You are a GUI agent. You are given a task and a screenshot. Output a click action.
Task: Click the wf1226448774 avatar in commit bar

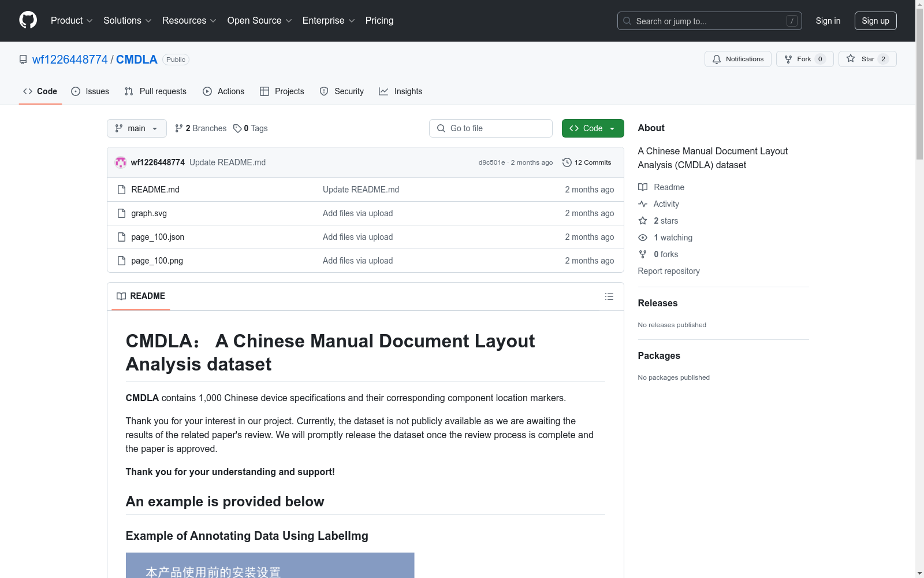(121, 162)
